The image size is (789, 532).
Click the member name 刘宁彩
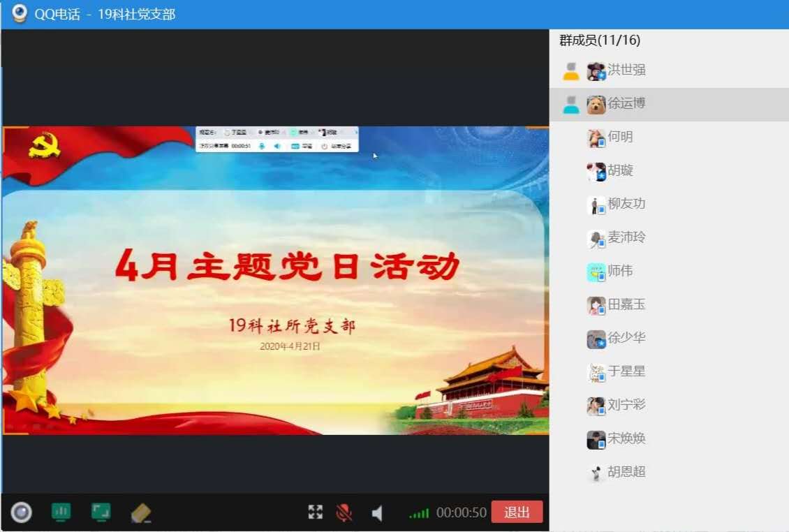click(626, 405)
